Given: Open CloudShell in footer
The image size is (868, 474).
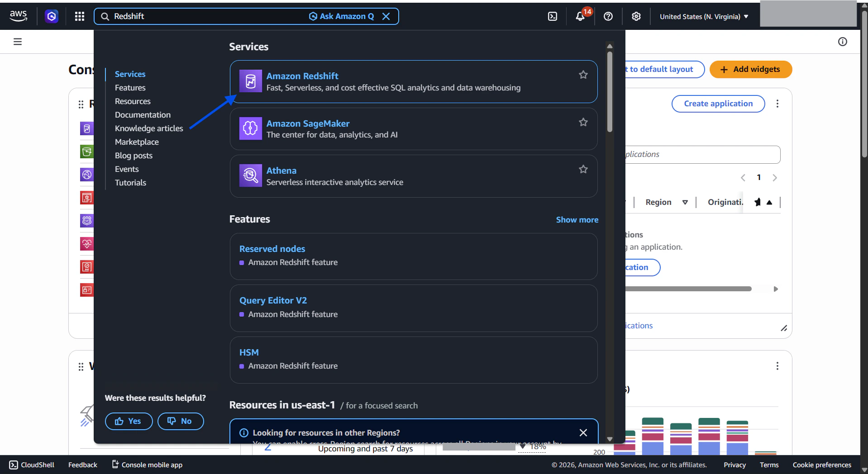Looking at the screenshot, I should point(32,465).
